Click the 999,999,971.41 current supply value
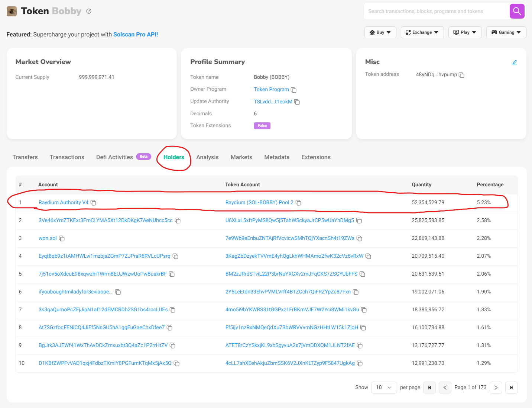This screenshot has width=532, height=408. [x=97, y=77]
